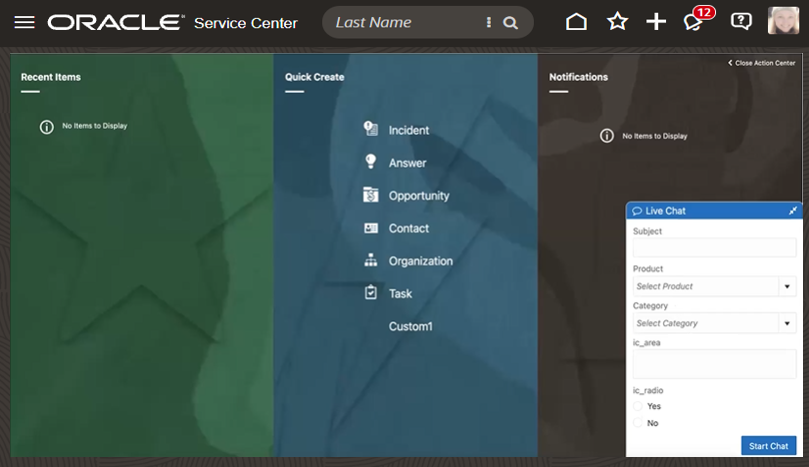Create a new Contact
This screenshot has height=467, width=809.
point(409,228)
